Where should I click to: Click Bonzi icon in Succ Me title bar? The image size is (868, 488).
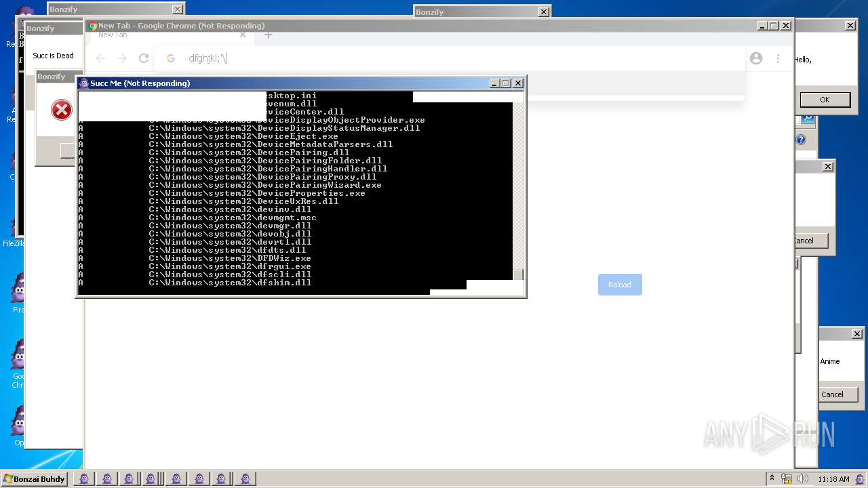pos(84,83)
